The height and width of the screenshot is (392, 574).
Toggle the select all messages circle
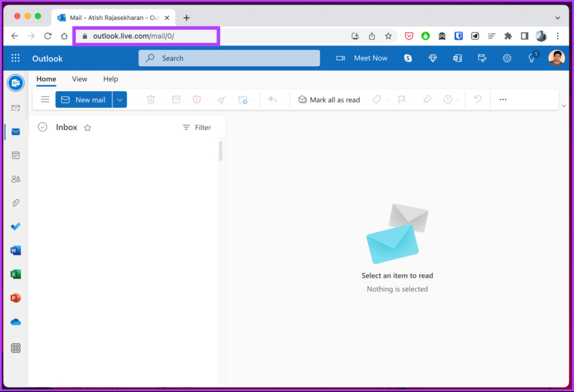[43, 127]
